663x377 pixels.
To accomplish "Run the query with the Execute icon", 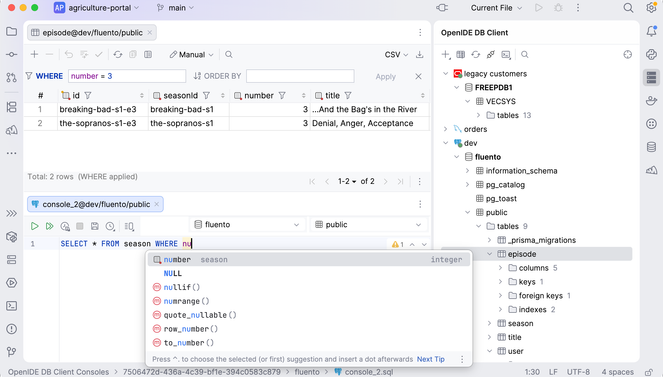I will [x=34, y=226].
